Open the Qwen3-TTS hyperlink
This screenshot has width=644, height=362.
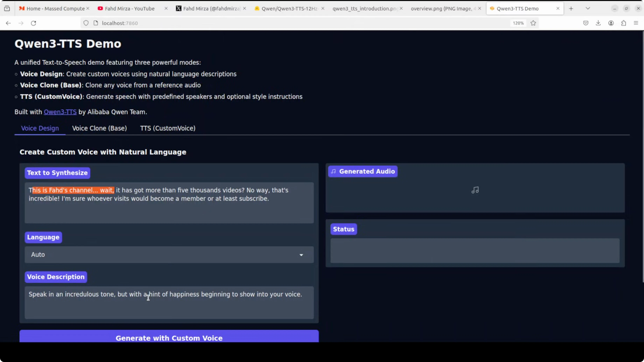point(60,112)
